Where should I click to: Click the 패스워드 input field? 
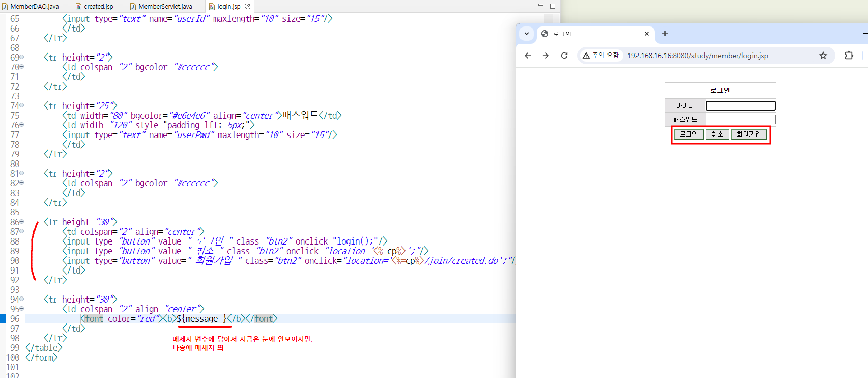click(741, 119)
